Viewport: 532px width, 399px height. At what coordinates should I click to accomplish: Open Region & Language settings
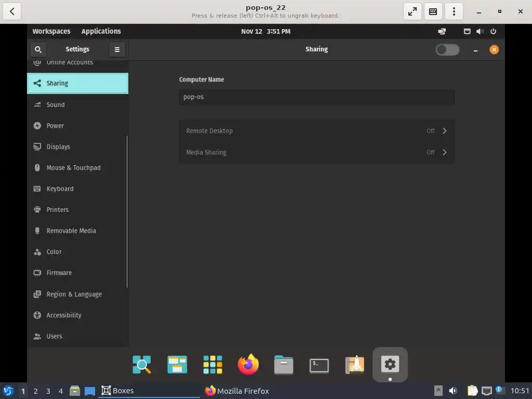point(78,294)
